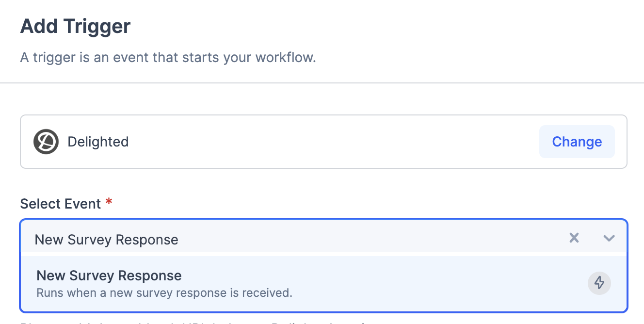Screen dimensions: 644x324
Task: Click the trigger explanation subtitle text
Action: (x=168, y=58)
